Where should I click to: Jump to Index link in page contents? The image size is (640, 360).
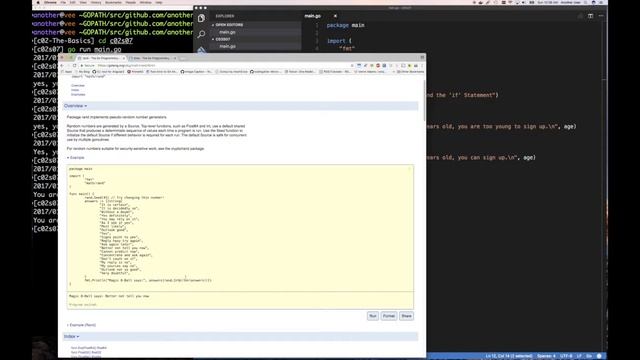[75, 90]
